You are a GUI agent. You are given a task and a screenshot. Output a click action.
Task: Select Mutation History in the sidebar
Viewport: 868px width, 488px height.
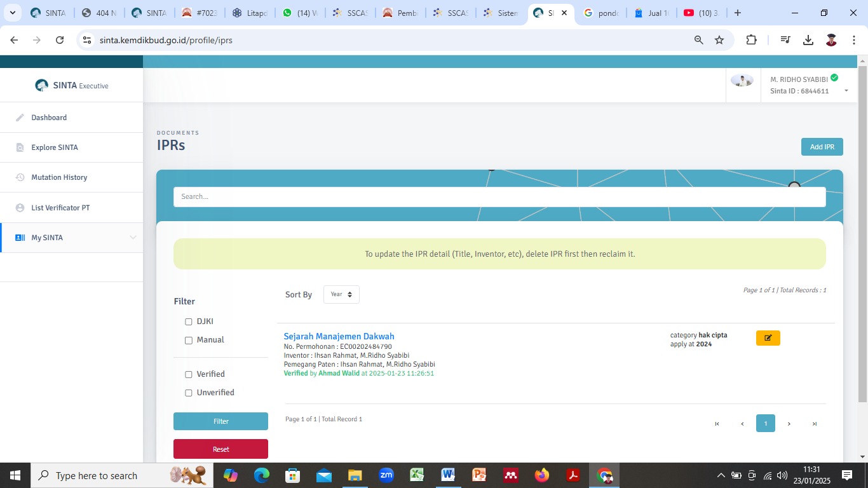(x=59, y=177)
